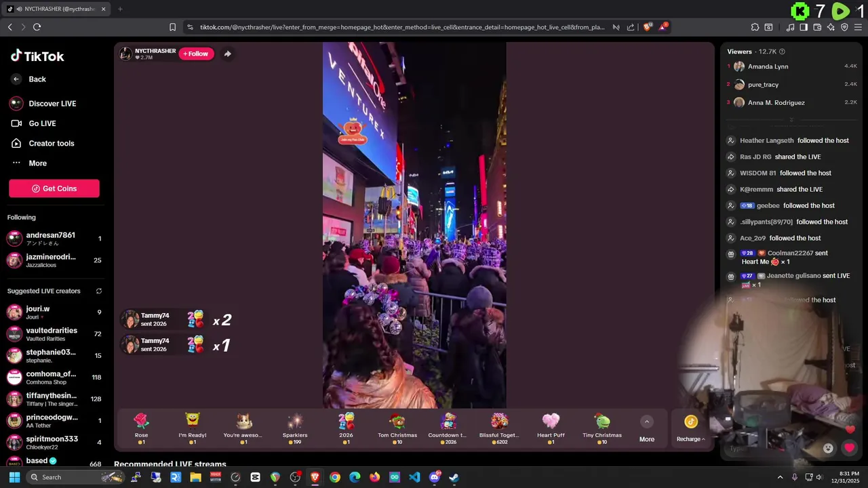The image size is (868, 488).
Task: Open browser hamburger main menu
Action: (859, 27)
